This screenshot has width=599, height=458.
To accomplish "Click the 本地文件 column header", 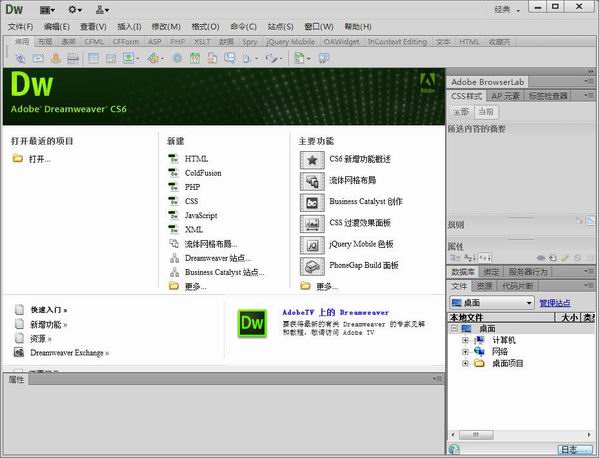I will tap(501, 317).
